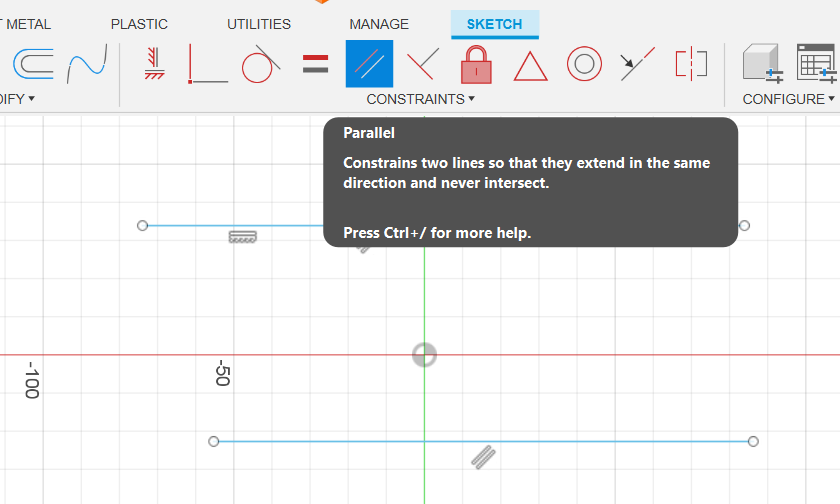Open the MODIFY dropdown menu
Image resolution: width=840 pixels, height=504 pixels.
pos(17,99)
